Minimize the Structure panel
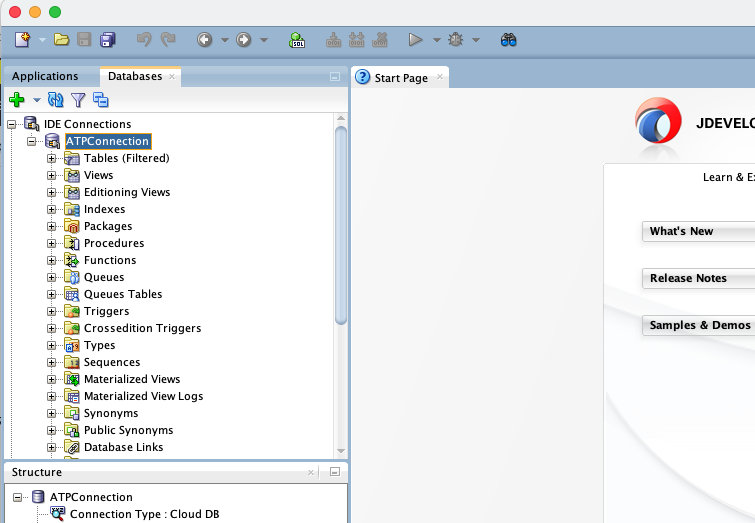This screenshot has height=523, width=755. pos(335,472)
